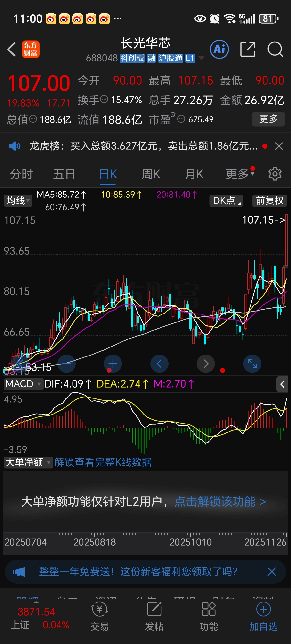Image resolution: width=291 pixels, height=644 pixels.
Task: Tap the 东方财富 logo icon
Action: click(31, 49)
